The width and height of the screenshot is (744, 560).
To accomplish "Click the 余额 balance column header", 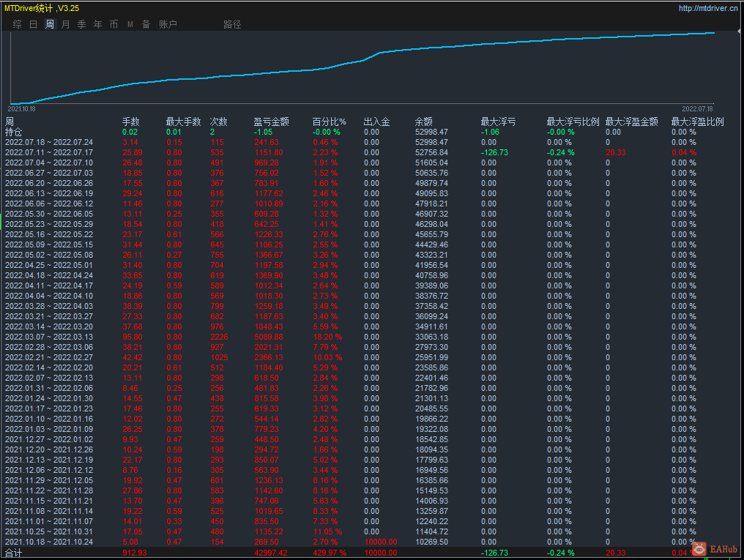I will coord(423,122).
